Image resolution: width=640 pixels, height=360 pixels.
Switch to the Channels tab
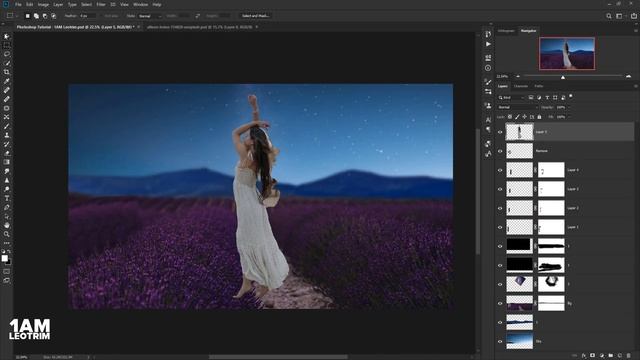coord(520,86)
